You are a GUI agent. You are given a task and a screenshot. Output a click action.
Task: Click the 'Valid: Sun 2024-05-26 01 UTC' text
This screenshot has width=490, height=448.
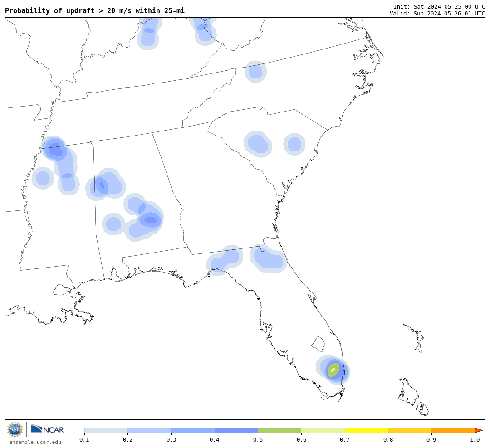pos(437,14)
